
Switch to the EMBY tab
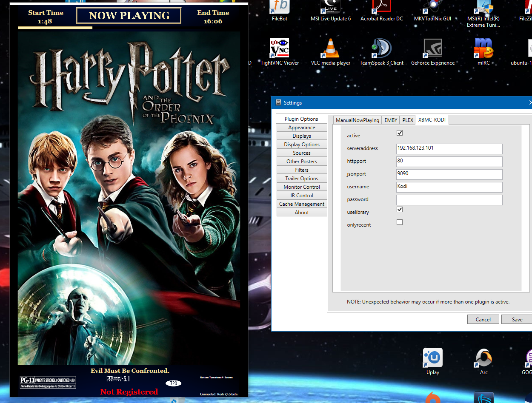(x=391, y=120)
